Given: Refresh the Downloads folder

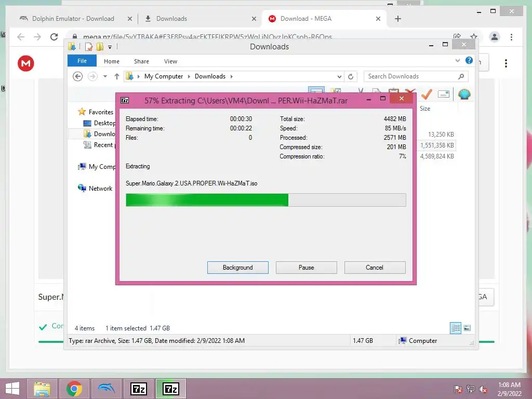Looking at the screenshot, I should [x=351, y=77].
